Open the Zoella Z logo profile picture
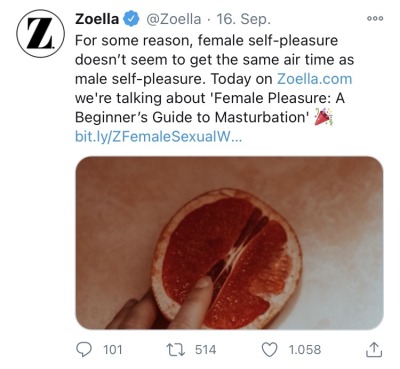400x369 pixels. 40,33
